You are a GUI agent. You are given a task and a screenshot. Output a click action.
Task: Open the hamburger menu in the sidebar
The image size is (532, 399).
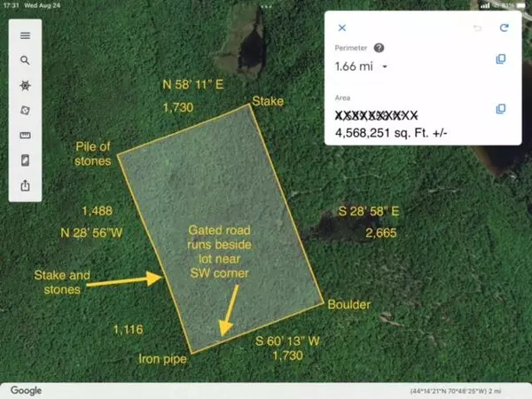(25, 35)
